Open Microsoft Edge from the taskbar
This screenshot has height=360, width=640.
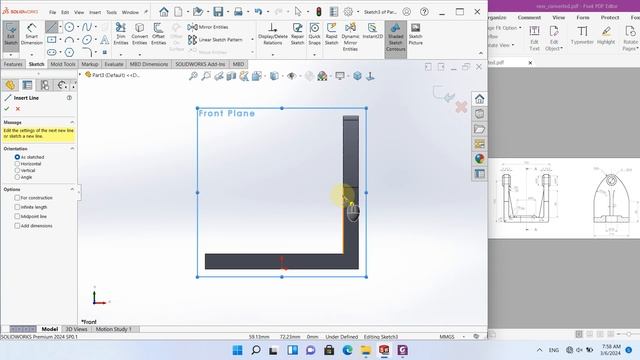(347, 350)
